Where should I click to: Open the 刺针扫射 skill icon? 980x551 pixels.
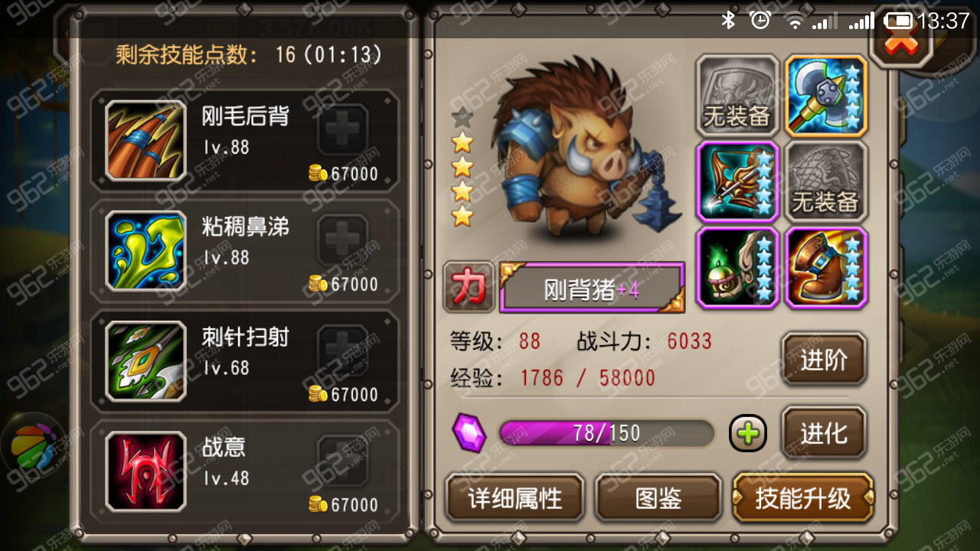point(146,361)
